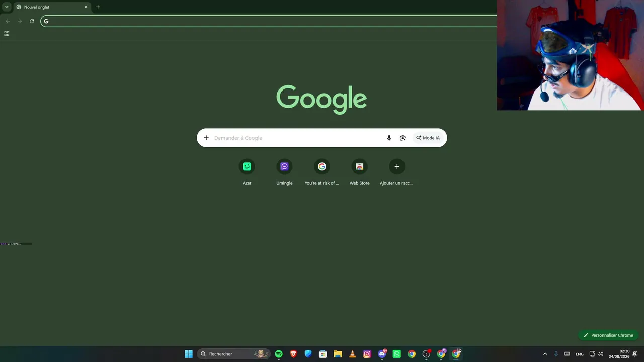The height and width of the screenshot is (362, 644).
Task: Launch VLC media player from taskbar
Action: click(x=352, y=354)
